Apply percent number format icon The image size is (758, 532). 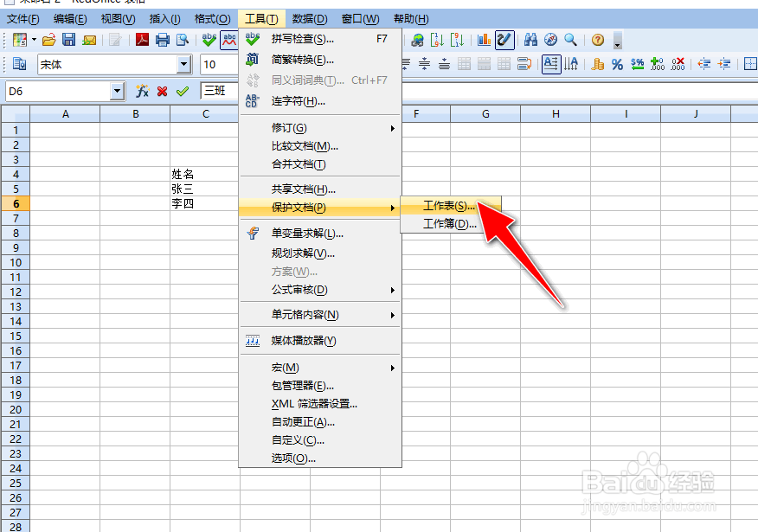tap(618, 64)
